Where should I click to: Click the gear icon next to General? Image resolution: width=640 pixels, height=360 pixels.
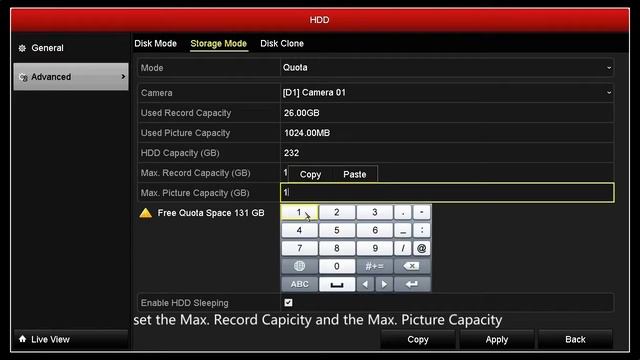22,48
